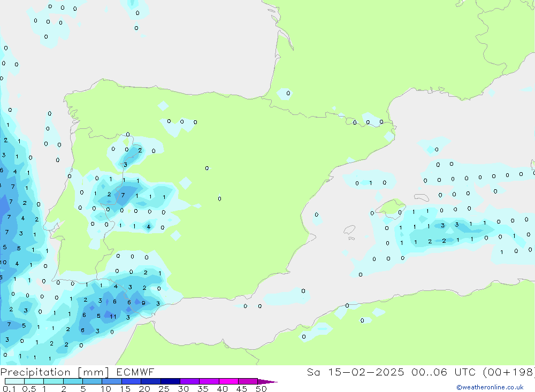This screenshot has height=392, width=535.
Task: Click the above-50 arrow end of legend
Action: pyautogui.click(x=267, y=382)
